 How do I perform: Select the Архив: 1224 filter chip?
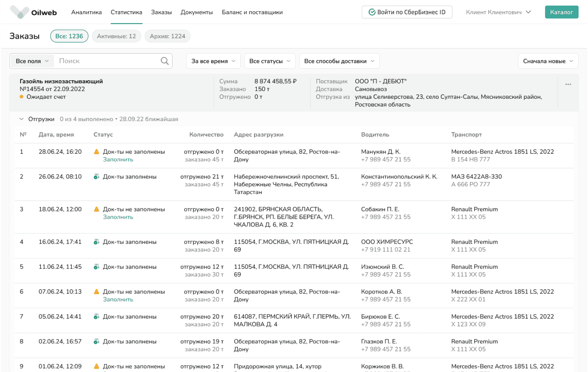(167, 36)
